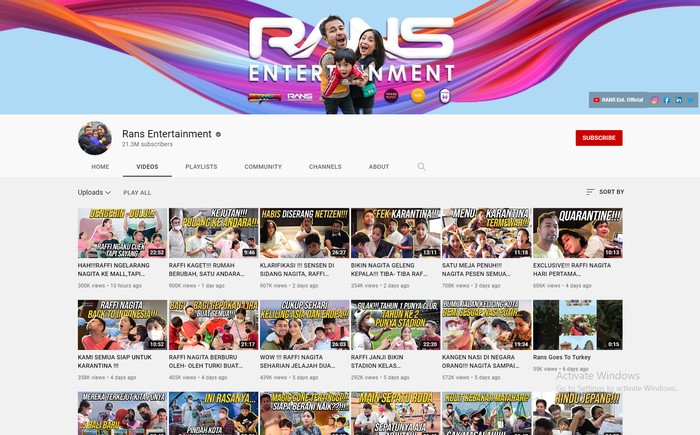Click title 'WOW !!! RAFFI NAGITA SEHARIAN JELAJAH'
Viewport: 700px width, 435px height.
(x=297, y=361)
